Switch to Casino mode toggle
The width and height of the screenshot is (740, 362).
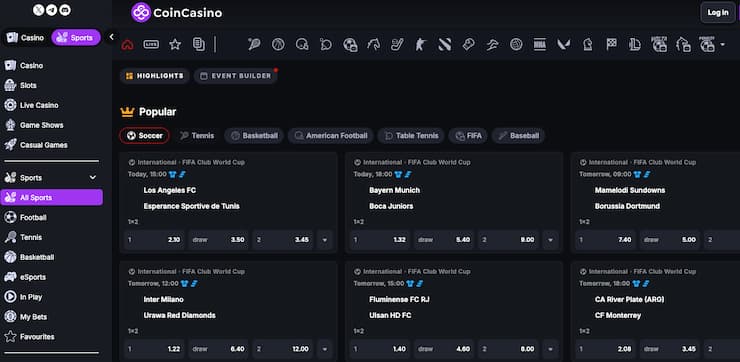click(x=26, y=38)
